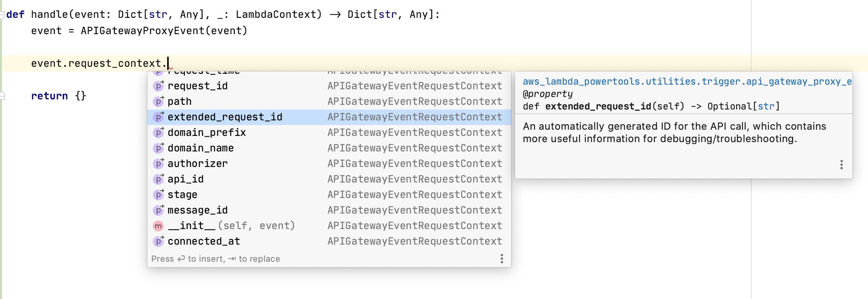Click the str type link in documentation
The image size is (868, 299).
pyautogui.click(x=766, y=106)
